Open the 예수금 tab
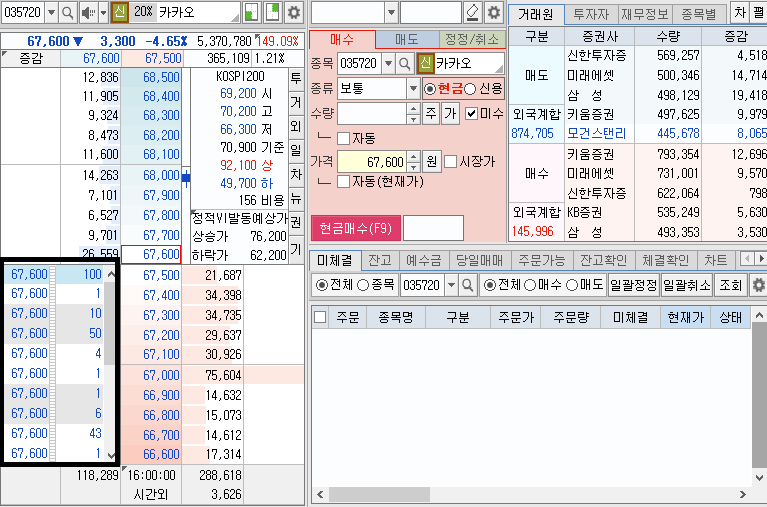 coord(424,260)
